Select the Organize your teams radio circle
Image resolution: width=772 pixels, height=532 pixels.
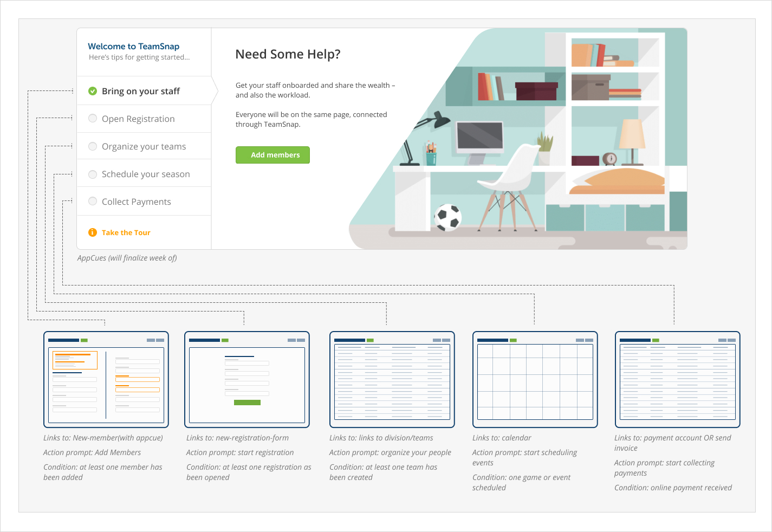[93, 146]
